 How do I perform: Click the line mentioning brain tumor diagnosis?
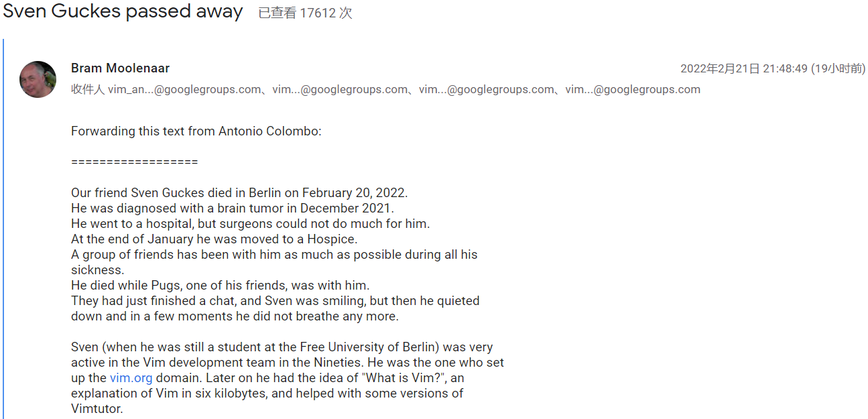pyautogui.click(x=233, y=208)
